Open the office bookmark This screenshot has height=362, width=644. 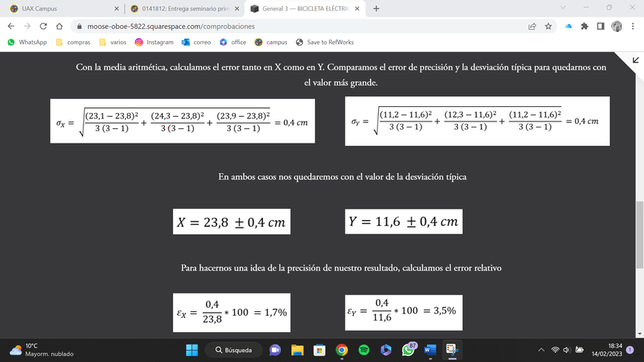coord(233,42)
